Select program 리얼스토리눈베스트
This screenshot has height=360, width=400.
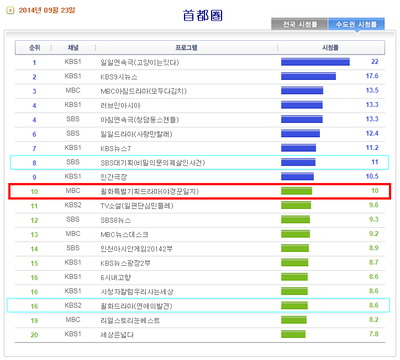(x=130, y=321)
